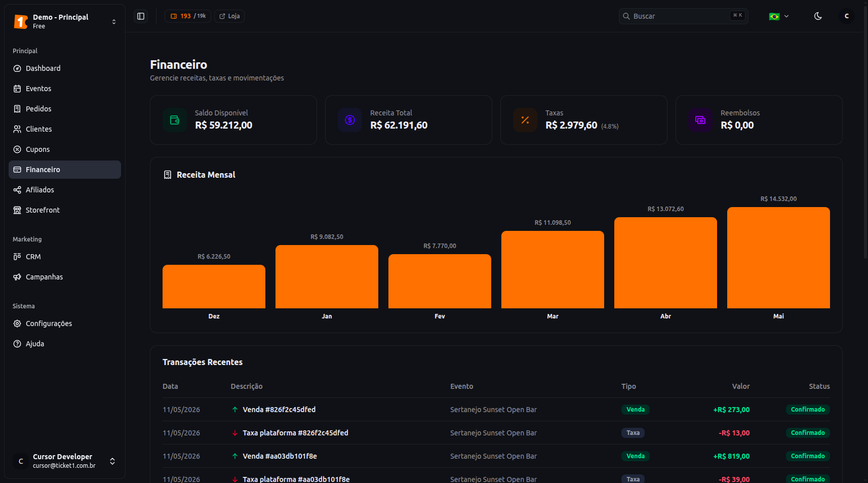Click the Venda #826f2c45dfed transaction

[x=279, y=410]
